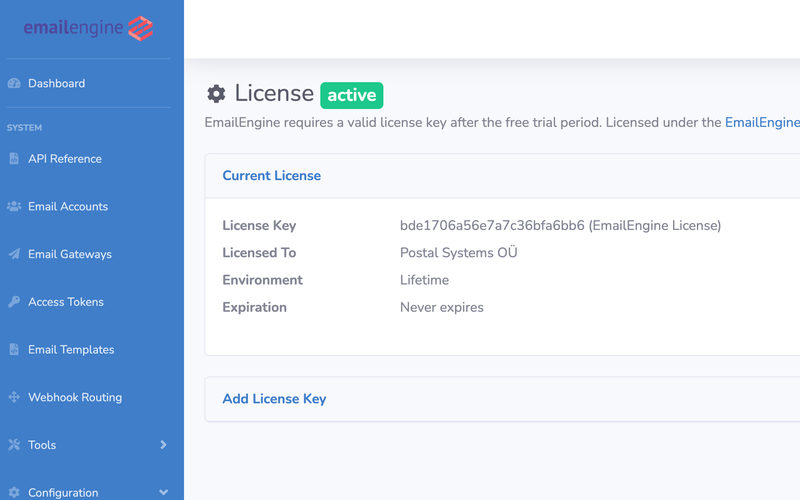Expand the Tools submenu chevron
Screen dimensions: 800x500
(x=163, y=445)
